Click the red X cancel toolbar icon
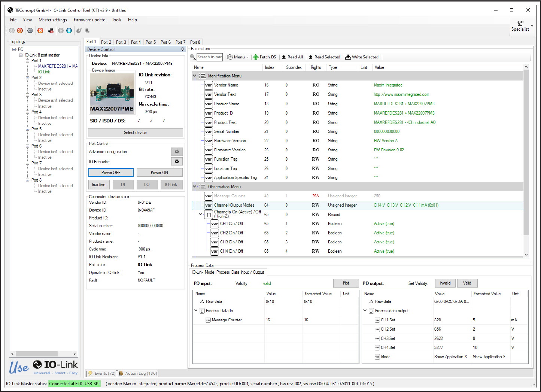This screenshot has height=392, width=541. [40, 31]
